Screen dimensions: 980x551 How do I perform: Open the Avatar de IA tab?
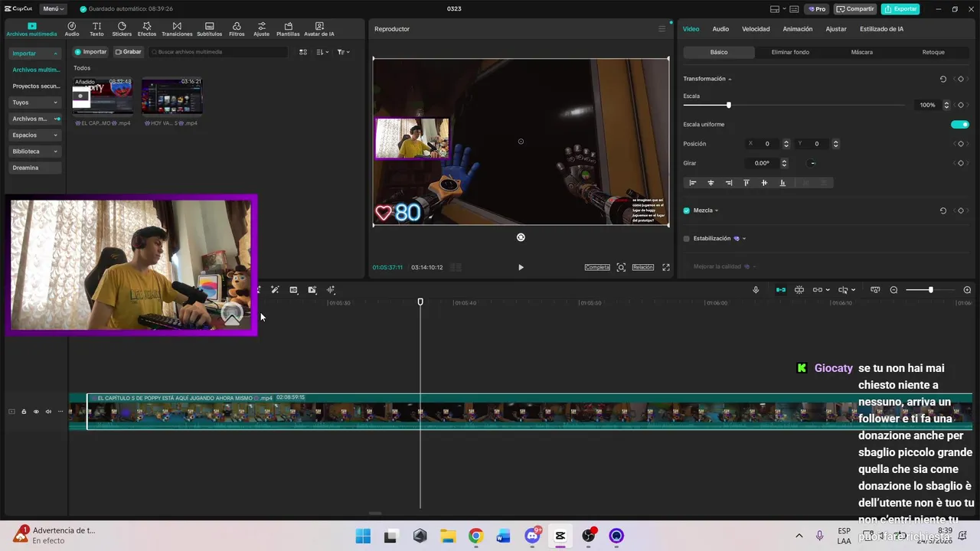(x=319, y=29)
